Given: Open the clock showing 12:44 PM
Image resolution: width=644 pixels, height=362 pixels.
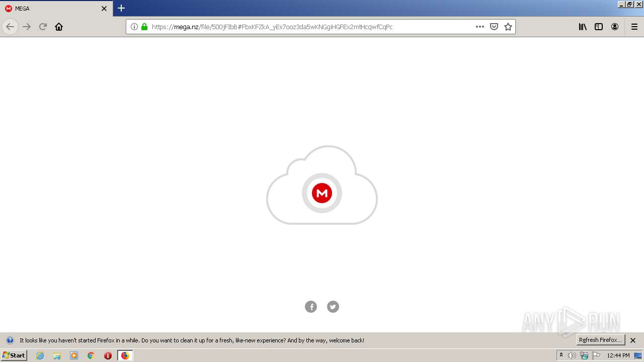Looking at the screenshot, I should point(618,355).
